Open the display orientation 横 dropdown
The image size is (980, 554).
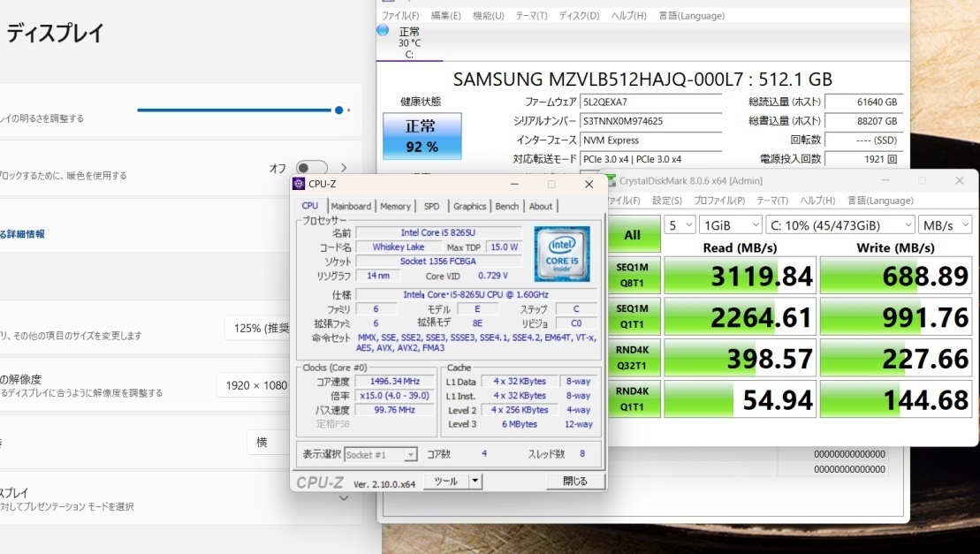269,442
